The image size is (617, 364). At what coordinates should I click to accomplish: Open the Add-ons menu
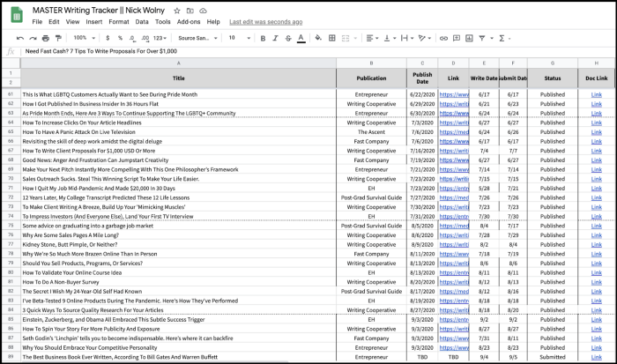tap(190, 21)
